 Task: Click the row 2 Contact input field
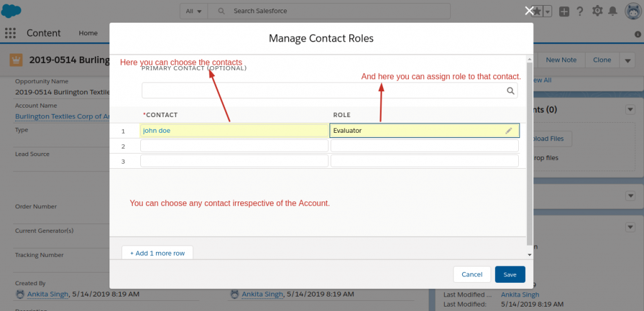(x=234, y=146)
